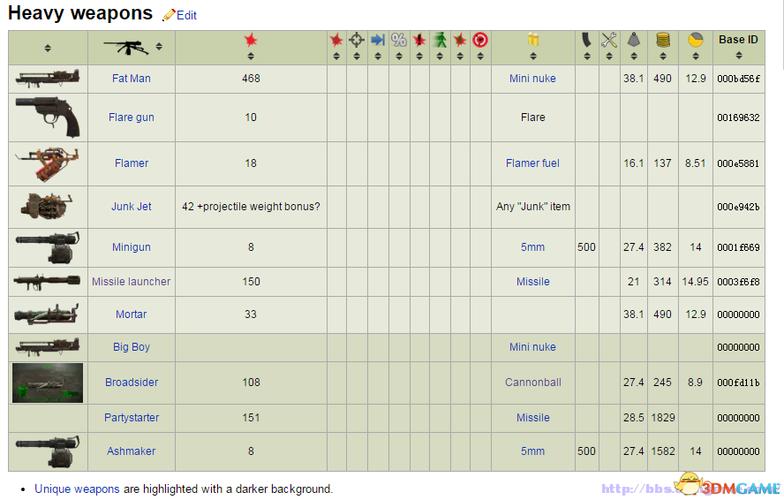Click the red target circle header icon
The width and height of the screenshot is (784, 500).
480,40
